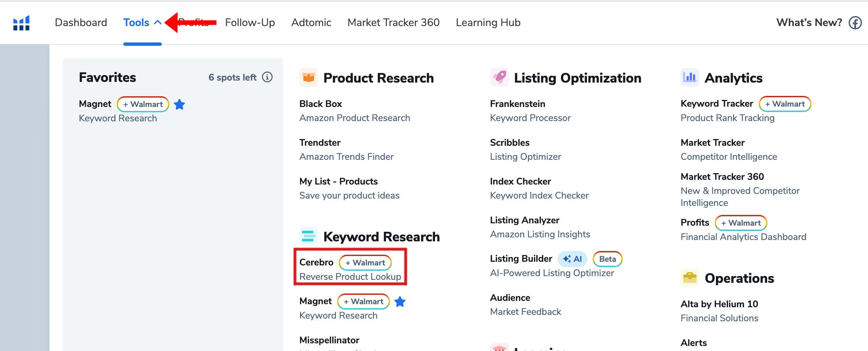Select the Tools menu label

(136, 23)
